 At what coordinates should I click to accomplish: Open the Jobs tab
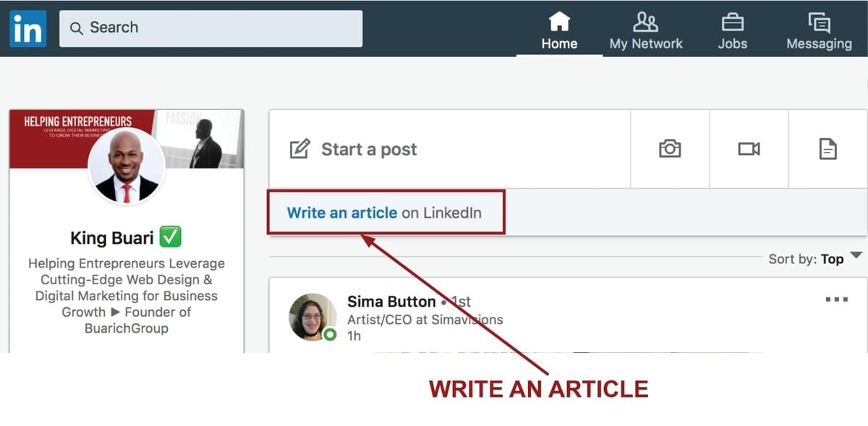732,30
